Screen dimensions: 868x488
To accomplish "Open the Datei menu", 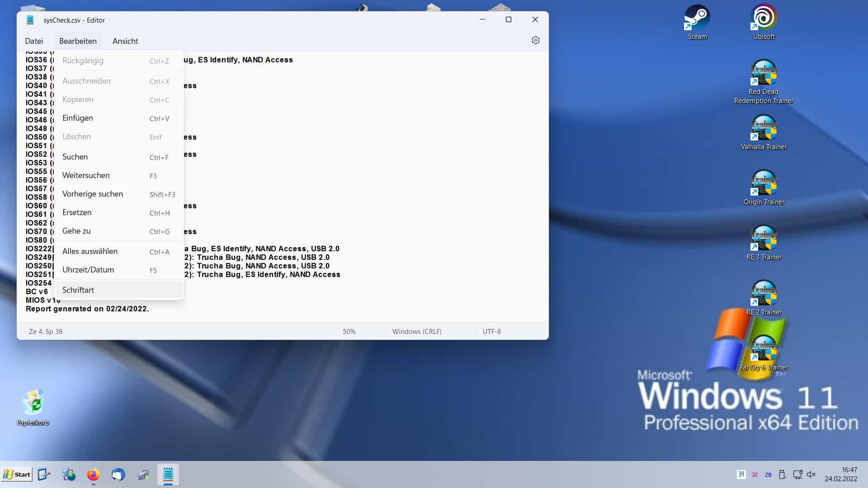I will [x=34, y=41].
